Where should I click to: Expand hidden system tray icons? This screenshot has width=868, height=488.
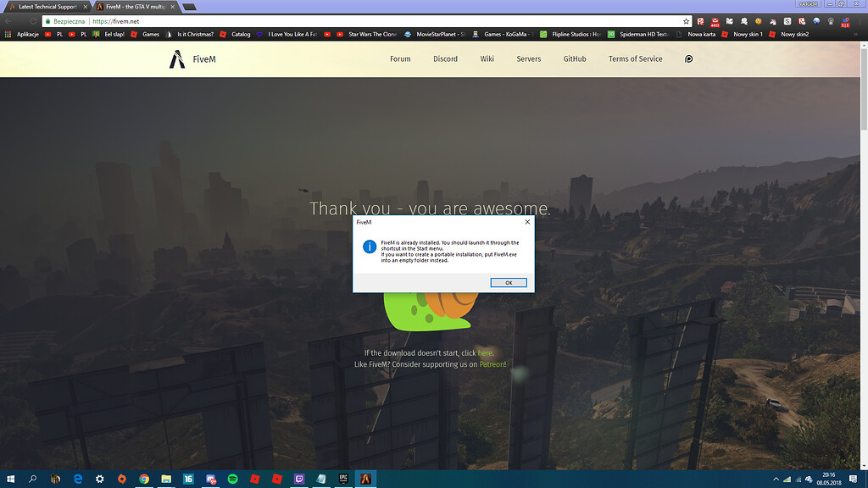pyautogui.click(x=776, y=480)
